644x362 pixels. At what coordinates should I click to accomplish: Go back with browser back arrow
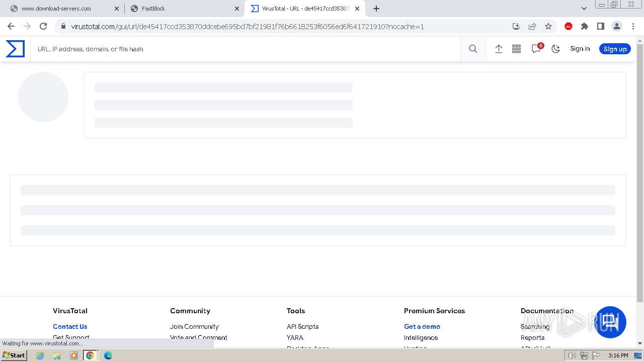11,26
